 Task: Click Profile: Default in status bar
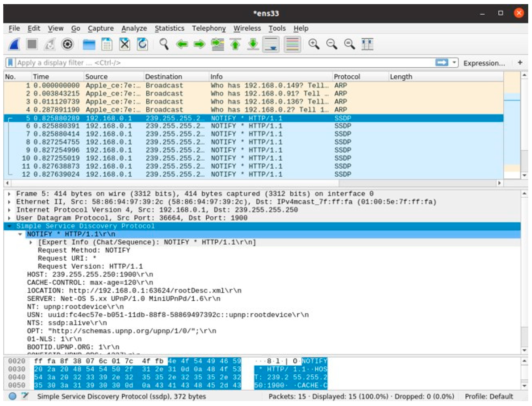(x=489, y=397)
